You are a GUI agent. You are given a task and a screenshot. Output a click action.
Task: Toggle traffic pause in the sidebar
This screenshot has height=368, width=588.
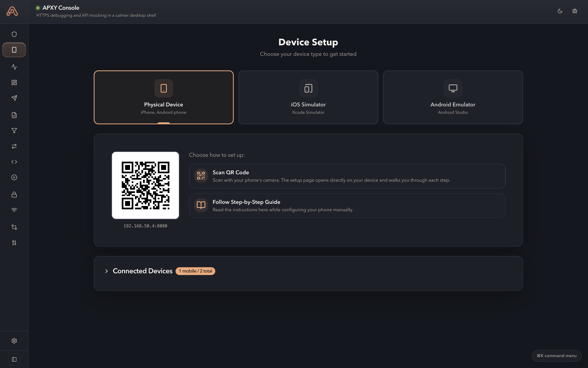[x=14, y=177]
